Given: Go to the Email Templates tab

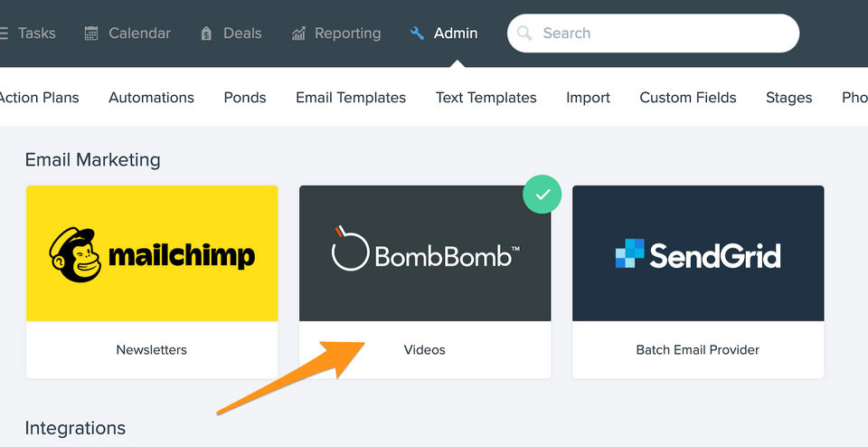Looking at the screenshot, I should [351, 98].
